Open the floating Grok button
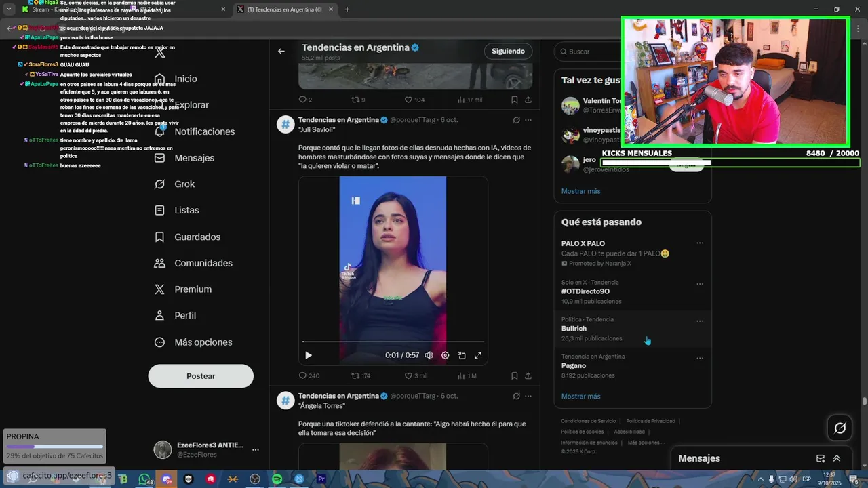This screenshot has height=488, width=868. (840, 428)
